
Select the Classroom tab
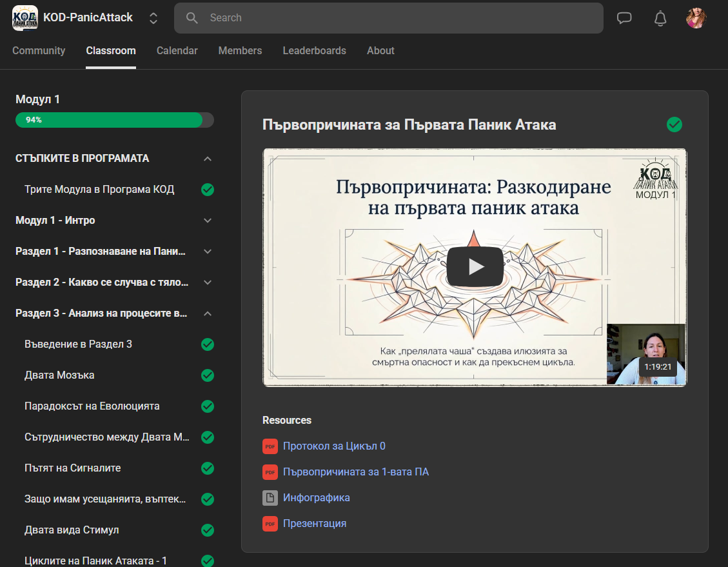click(x=111, y=50)
